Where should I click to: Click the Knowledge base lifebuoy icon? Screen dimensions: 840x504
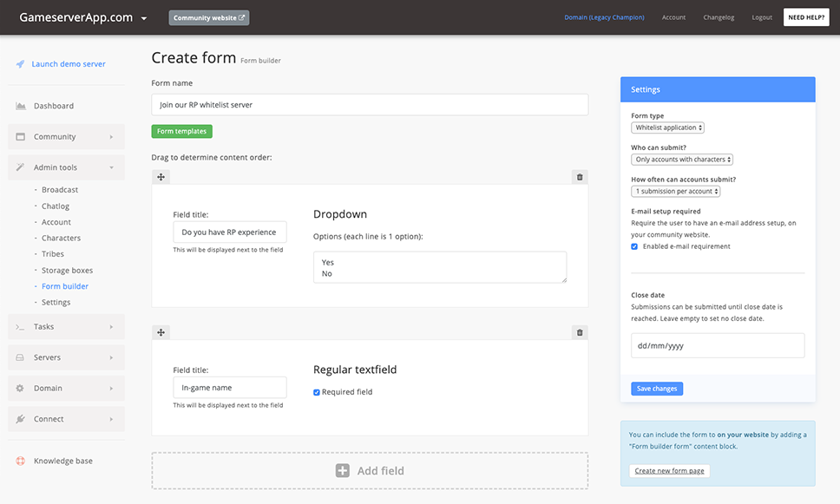(20, 461)
